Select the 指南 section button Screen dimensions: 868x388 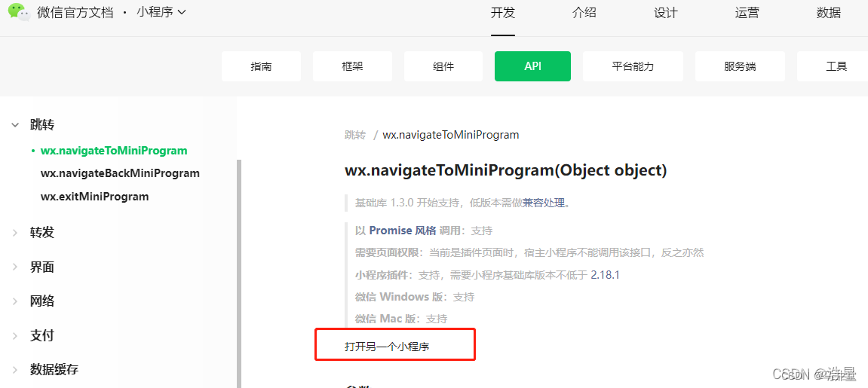click(261, 66)
